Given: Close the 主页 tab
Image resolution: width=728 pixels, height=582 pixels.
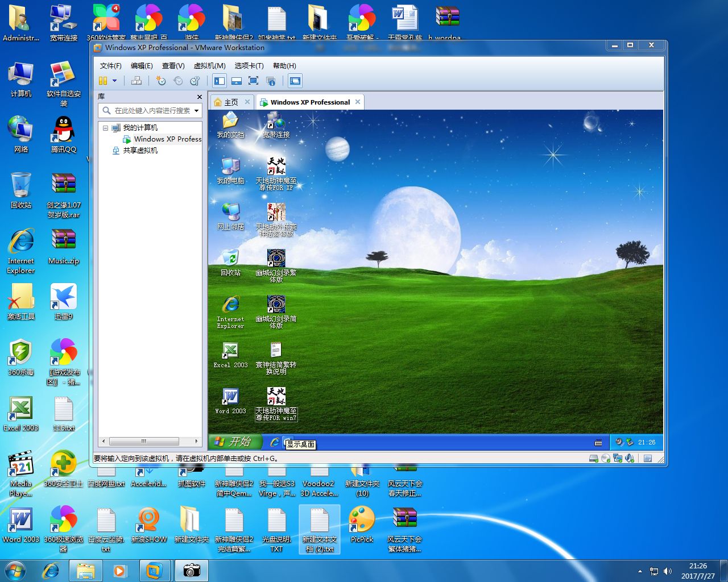Looking at the screenshot, I should click(x=247, y=102).
